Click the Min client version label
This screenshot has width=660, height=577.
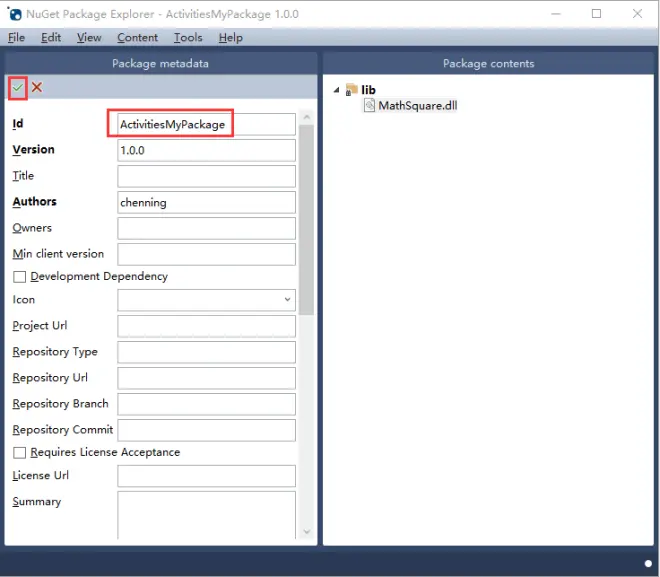pos(58,254)
